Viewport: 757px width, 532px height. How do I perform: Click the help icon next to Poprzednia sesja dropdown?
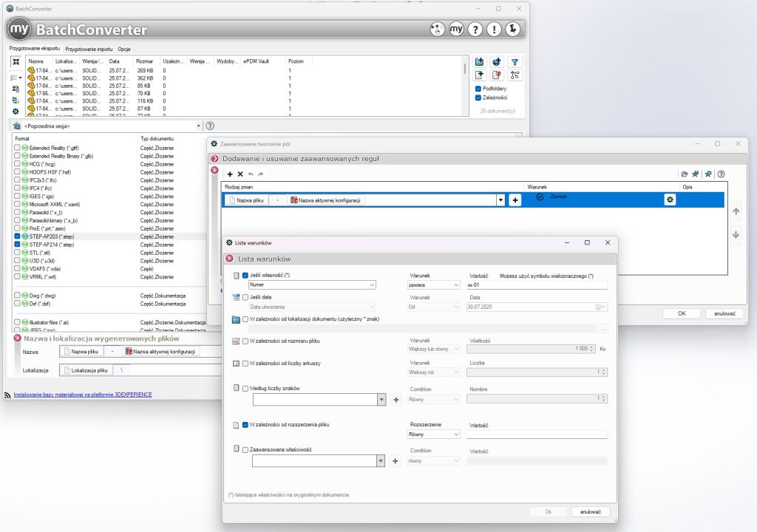(x=210, y=126)
